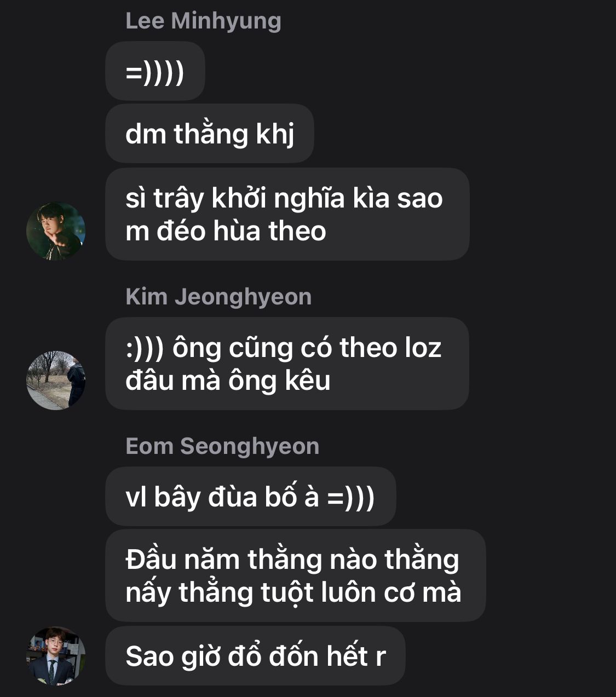Tap the sender name Eom Seonghyeon
The height and width of the screenshot is (697, 616).
pyautogui.click(x=222, y=446)
